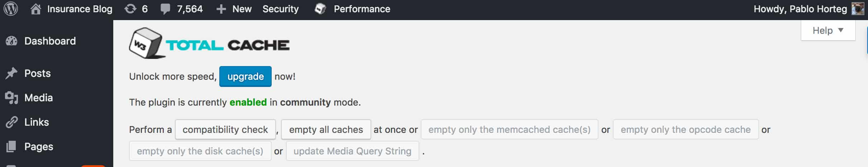Open the Links chain icon
Screen dimensions: 868x167
[11, 122]
